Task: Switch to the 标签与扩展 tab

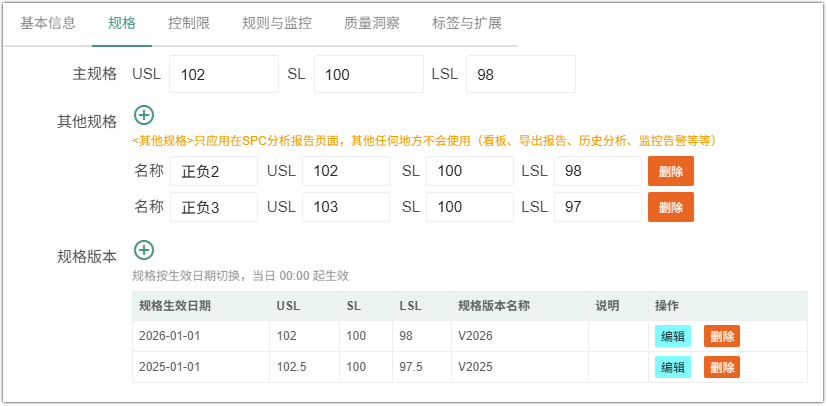Action: pos(467,23)
